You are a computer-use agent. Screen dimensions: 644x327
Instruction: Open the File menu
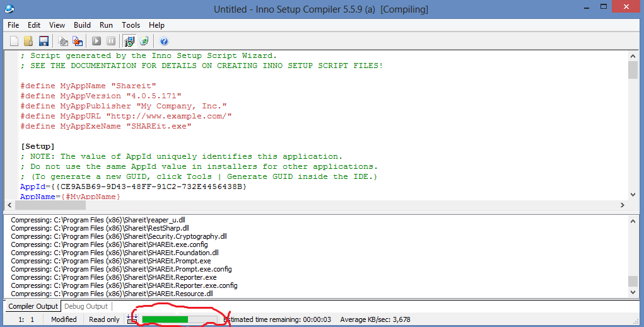pyautogui.click(x=13, y=25)
